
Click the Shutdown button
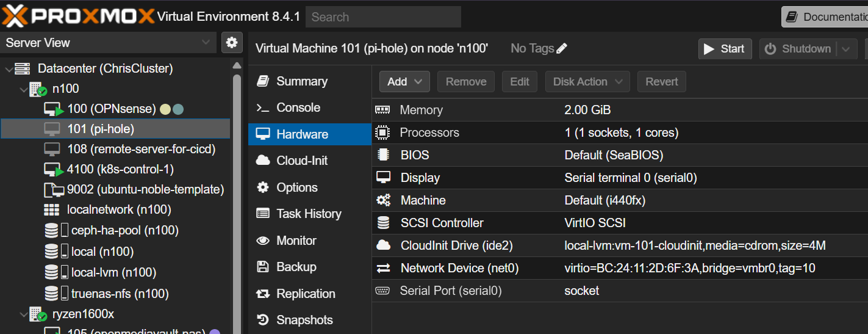pos(798,49)
